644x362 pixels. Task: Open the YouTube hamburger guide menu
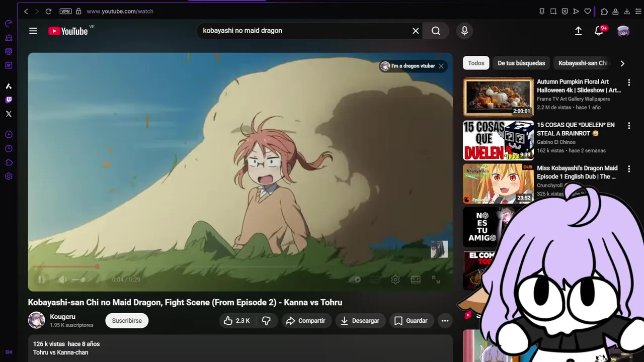pos(33,31)
